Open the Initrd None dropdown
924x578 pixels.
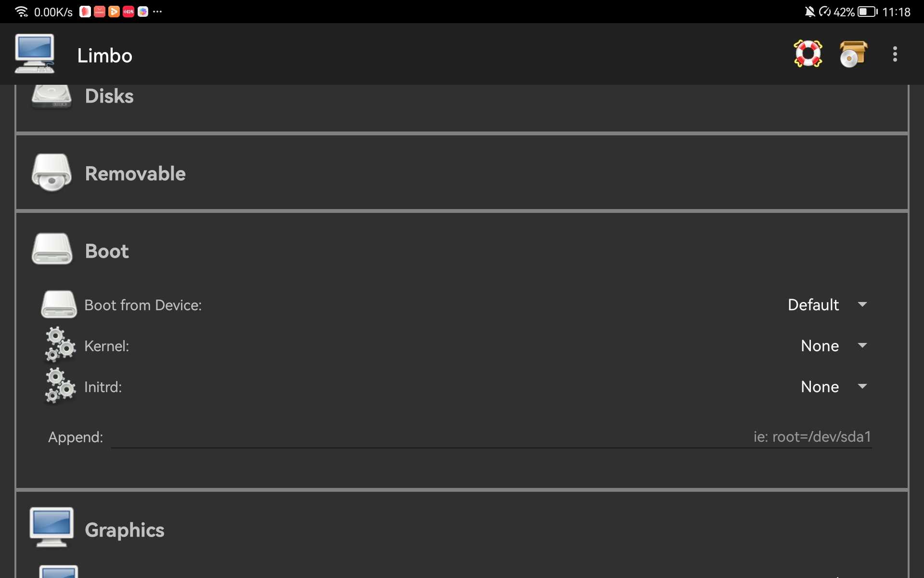834,387
